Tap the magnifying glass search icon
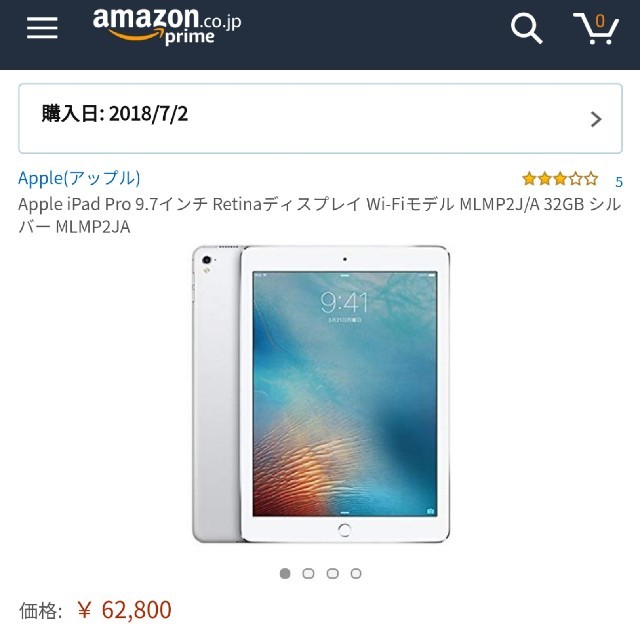640x640 pixels. click(527, 28)
